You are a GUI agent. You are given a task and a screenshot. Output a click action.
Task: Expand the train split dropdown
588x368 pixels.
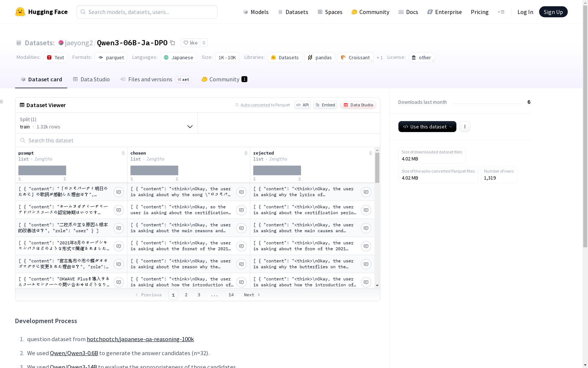(x=107, y=123)
